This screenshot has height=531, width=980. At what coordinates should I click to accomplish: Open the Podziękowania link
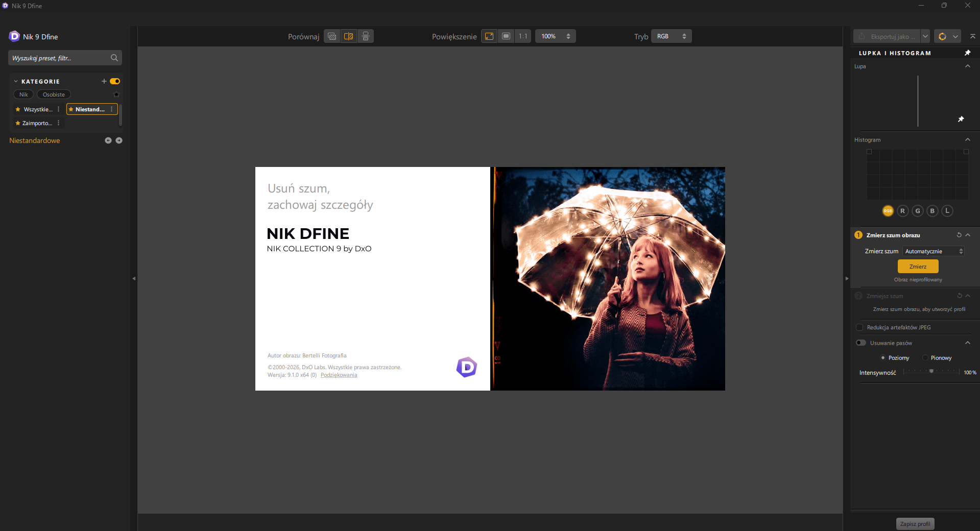(339, 375)
